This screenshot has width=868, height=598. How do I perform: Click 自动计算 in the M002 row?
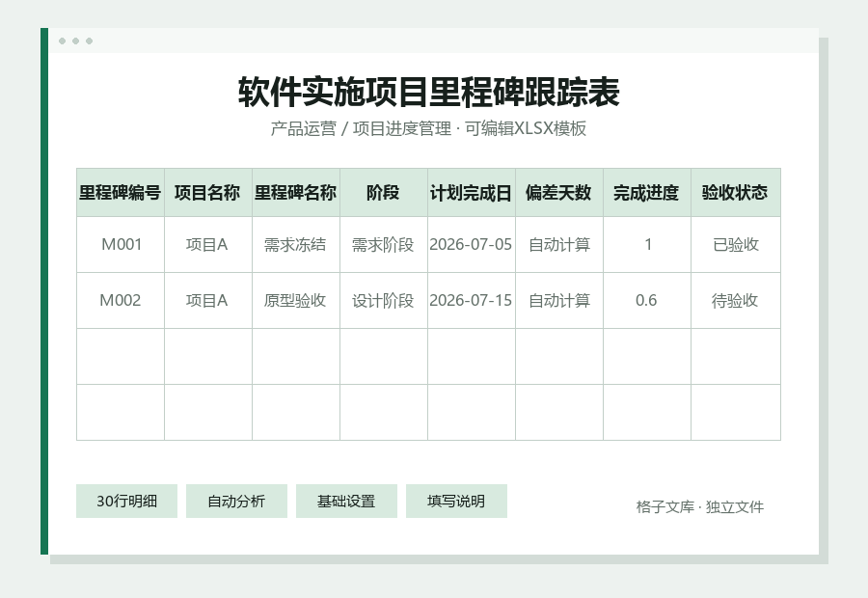point(559,301)
